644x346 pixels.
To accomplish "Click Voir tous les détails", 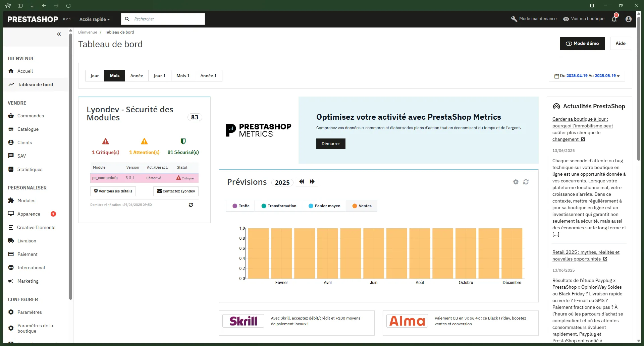I will coord(113,191).
